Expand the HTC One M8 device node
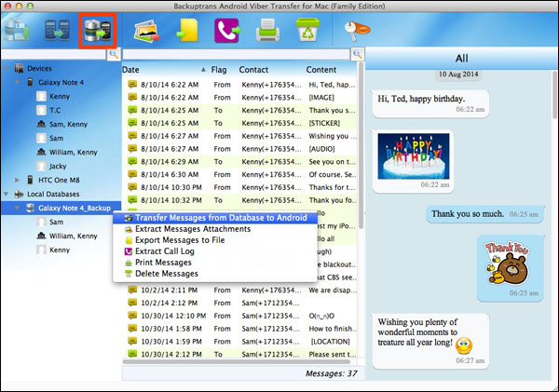 pyautogui.click(x=17, y=180)
